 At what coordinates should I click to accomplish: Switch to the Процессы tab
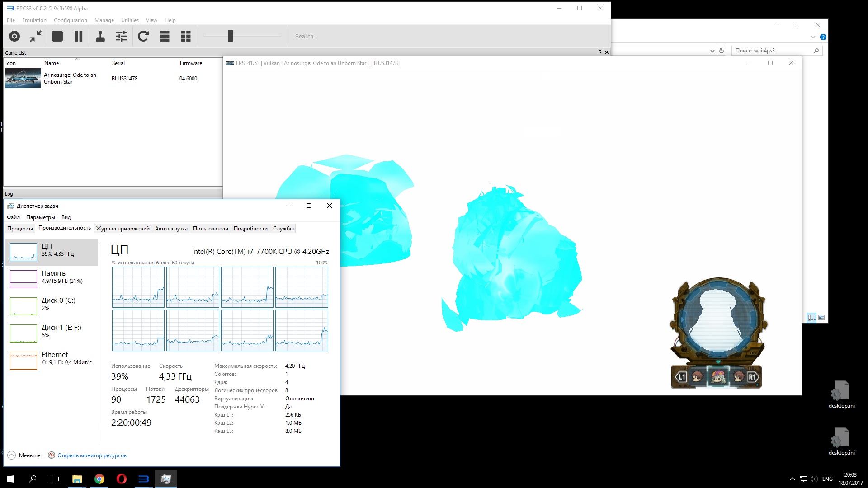(20, 229)
